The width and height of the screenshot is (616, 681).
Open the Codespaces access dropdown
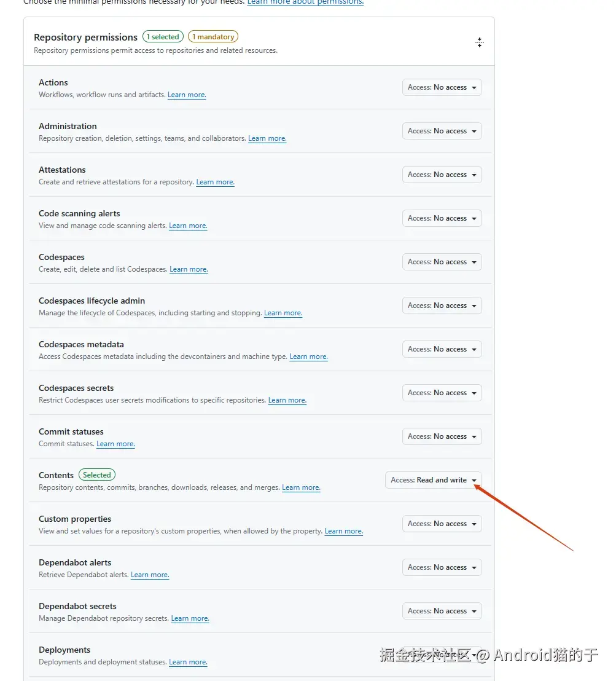pyautogui.click(x=442, y=262)
